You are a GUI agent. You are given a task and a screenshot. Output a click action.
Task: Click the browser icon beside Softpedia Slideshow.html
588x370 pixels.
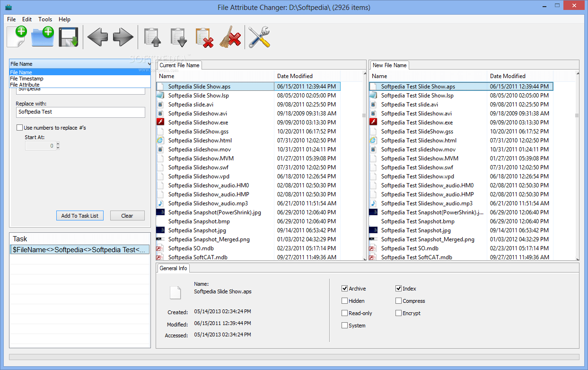click(160, 140)
